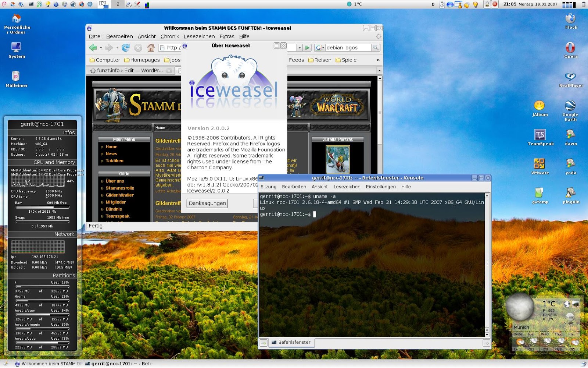The height and width of the screenshot is (368, 588).
Task: Click the Danksagungen button
Action: [x=207, y=203]
